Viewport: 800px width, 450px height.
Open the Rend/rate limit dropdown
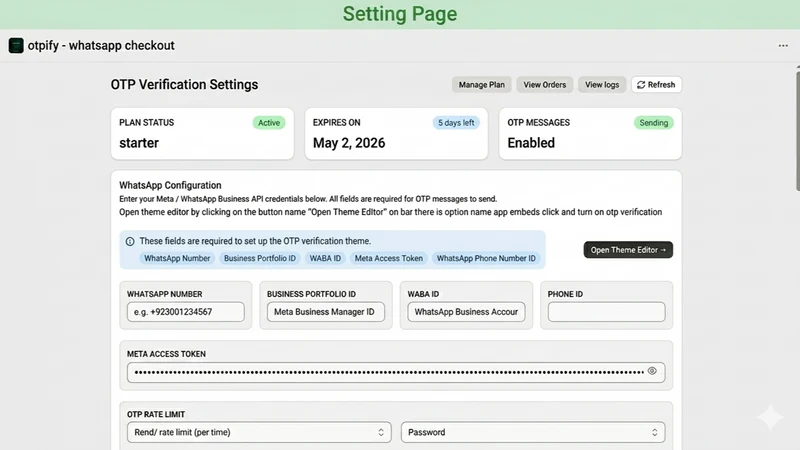[259, 432]
